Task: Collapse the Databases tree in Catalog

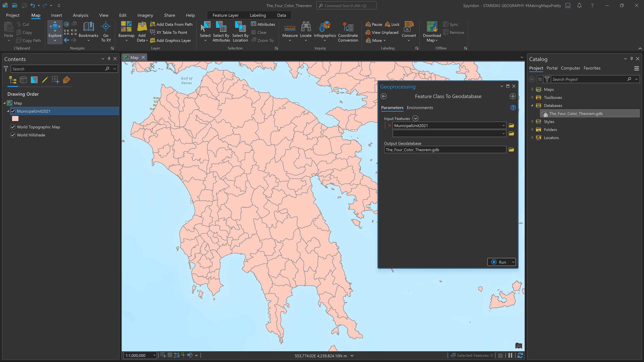Action: click(x=532, y=105)
